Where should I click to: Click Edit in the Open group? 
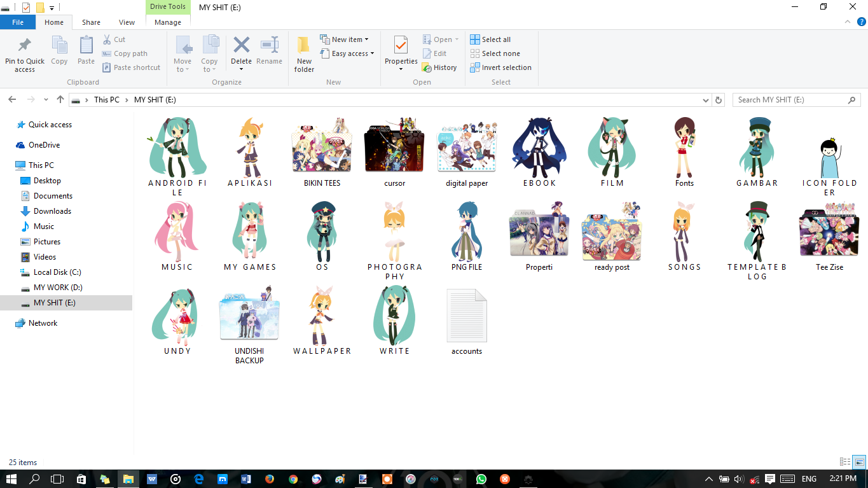435,53
